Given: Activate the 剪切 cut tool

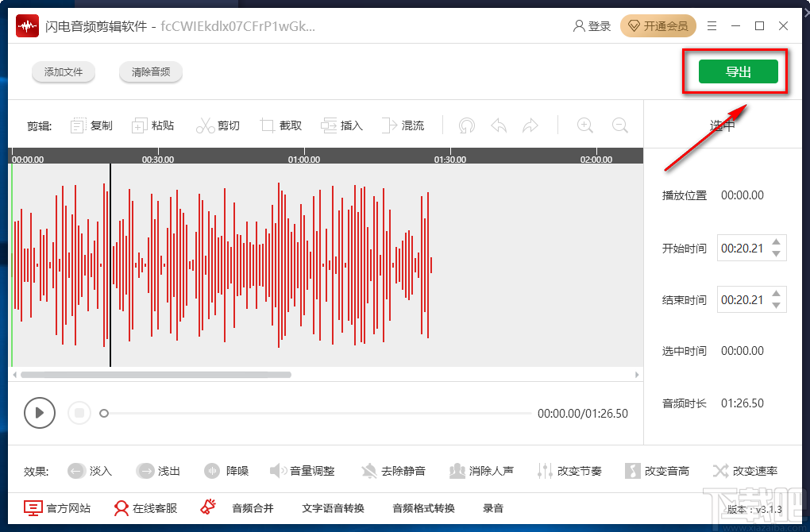Looking at the screenshot, I should point(218,125).
